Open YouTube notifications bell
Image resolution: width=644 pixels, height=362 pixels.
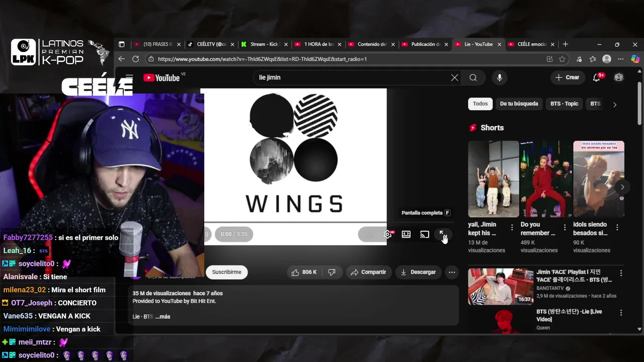(x=596, y=77)
